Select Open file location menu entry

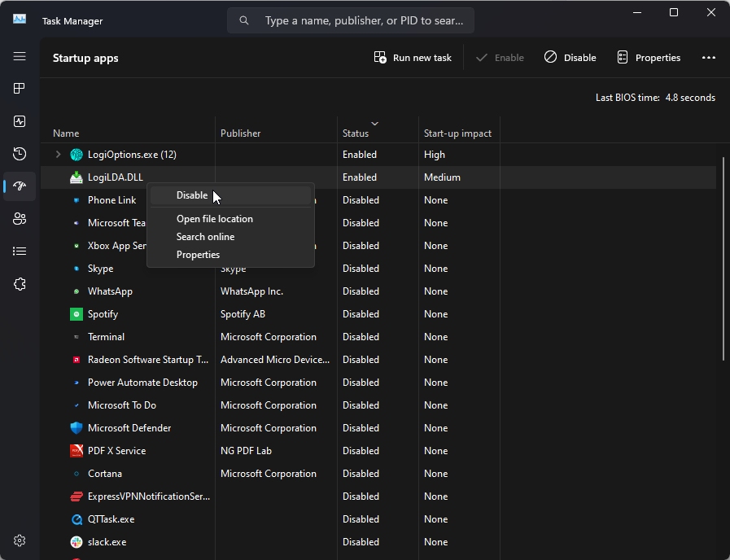coord(214,219)
